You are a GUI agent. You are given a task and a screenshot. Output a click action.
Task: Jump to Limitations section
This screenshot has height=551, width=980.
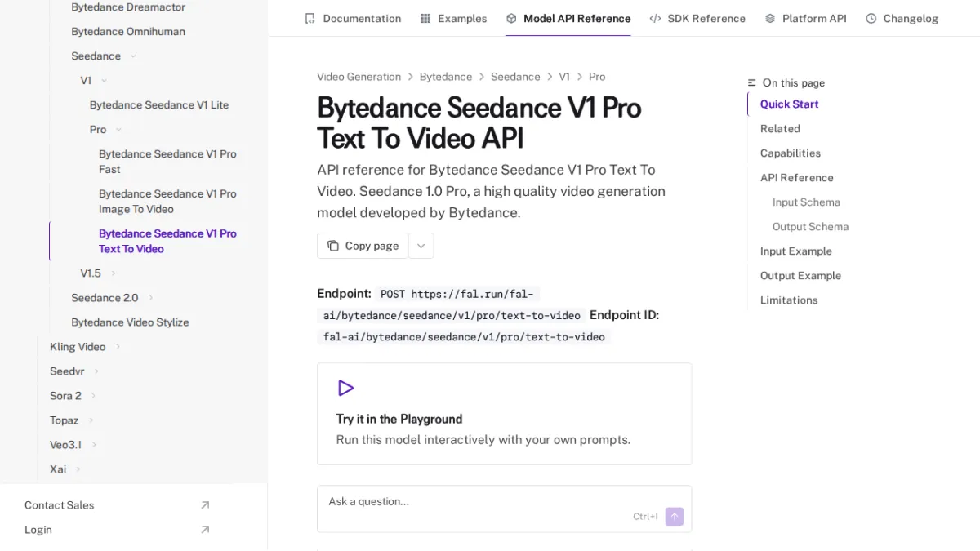[x=789, y=300]
